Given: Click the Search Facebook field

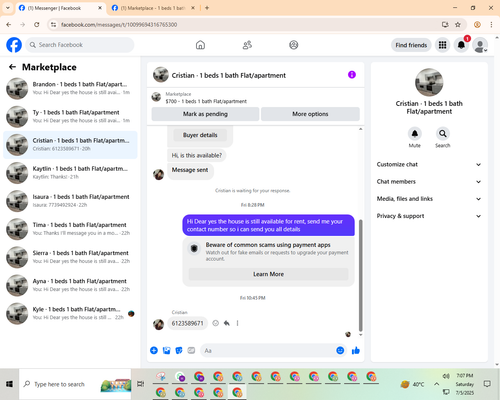Looking at the screenshot, I should coord(80,45).
